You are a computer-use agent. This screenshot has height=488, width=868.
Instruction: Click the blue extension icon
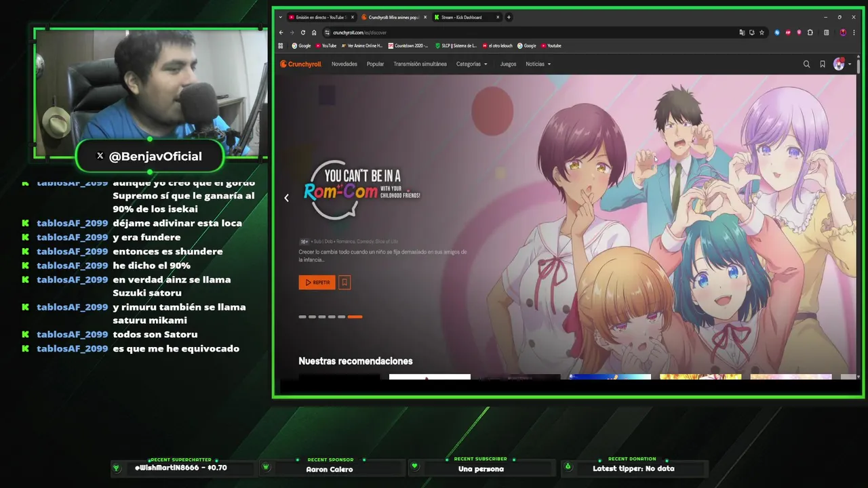[x=777, y=33]
